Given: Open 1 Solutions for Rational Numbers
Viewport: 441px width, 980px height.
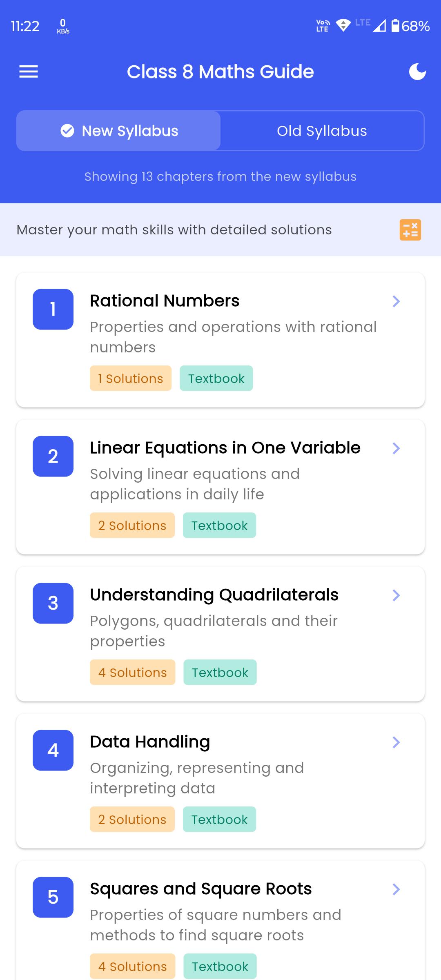Looking at the screenshot, I should (131, 379).
